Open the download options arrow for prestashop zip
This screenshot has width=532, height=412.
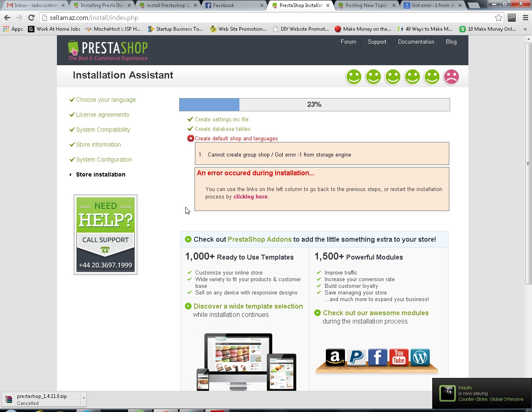tap(84, 399)
